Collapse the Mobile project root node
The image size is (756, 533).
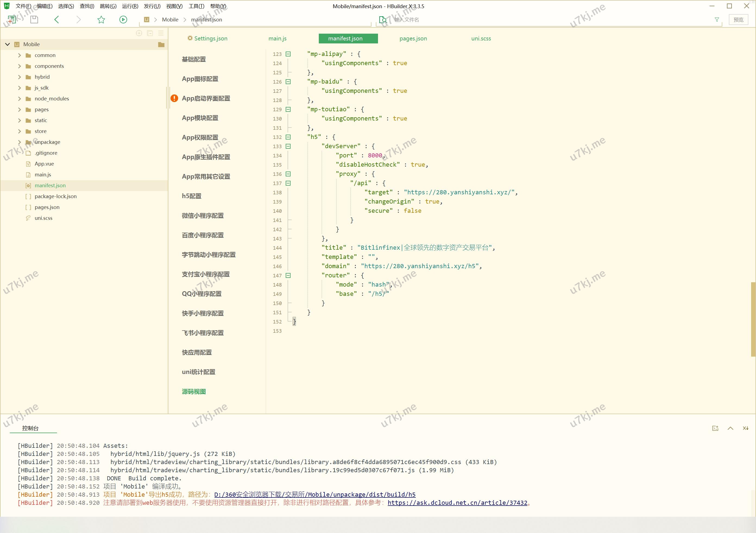pyautogui.click(x=7, y=44)
